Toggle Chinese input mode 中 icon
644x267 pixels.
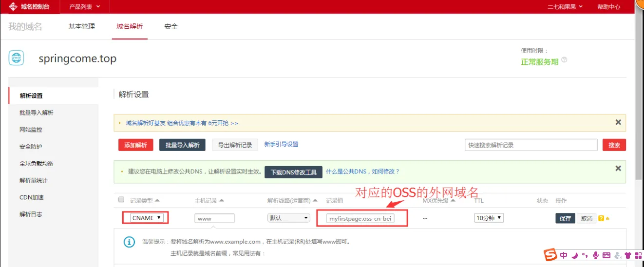564,255
